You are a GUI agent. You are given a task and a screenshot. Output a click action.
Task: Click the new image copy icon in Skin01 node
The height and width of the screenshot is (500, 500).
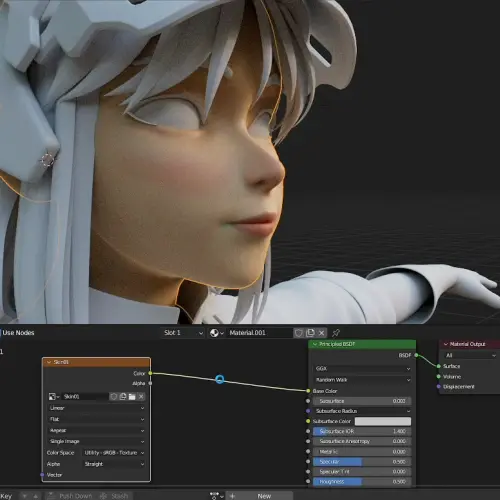pos(123,396)
